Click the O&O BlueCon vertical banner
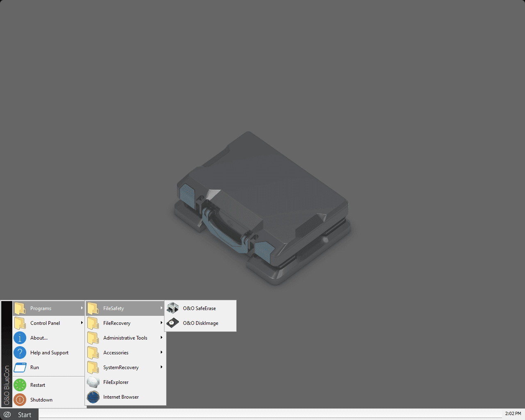 tap(7, 354)
